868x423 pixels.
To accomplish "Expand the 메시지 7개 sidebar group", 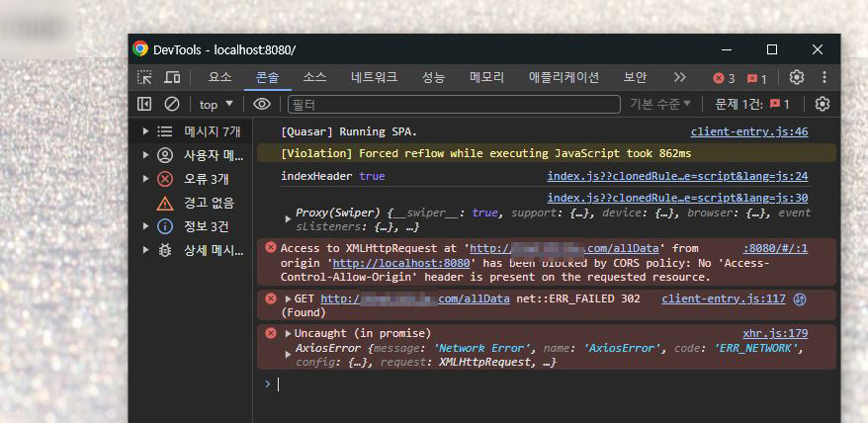I will [146, 131].
